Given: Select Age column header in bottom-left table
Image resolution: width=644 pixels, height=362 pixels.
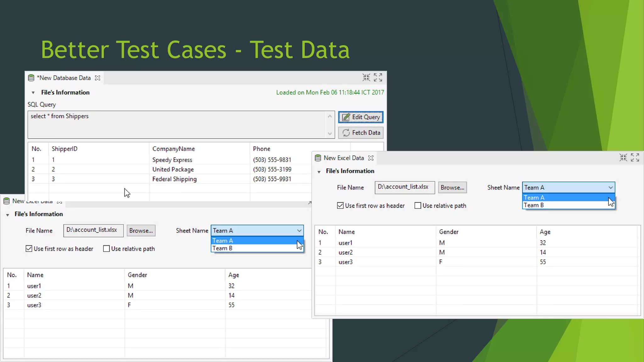Looking at the screenshot, I should [x=268, y=275].
